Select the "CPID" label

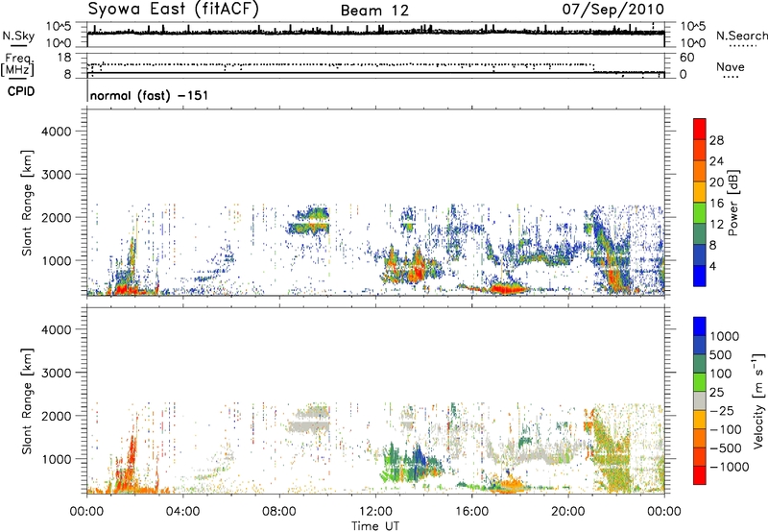pyautogui.click(x=21, y=91)
